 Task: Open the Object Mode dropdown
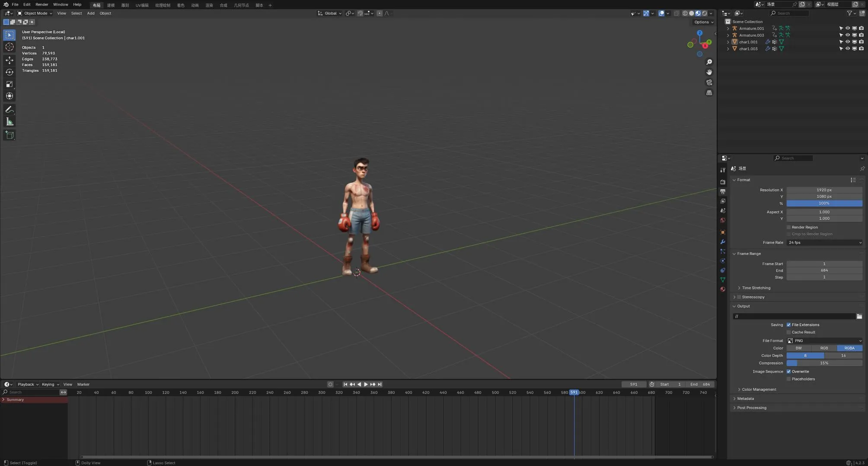coord(35,13)
